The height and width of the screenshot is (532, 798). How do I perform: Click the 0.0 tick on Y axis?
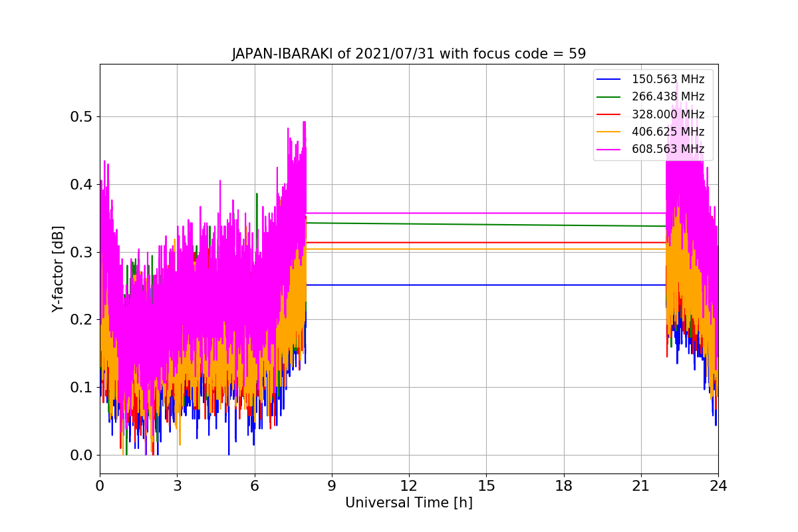pos(81,455)
